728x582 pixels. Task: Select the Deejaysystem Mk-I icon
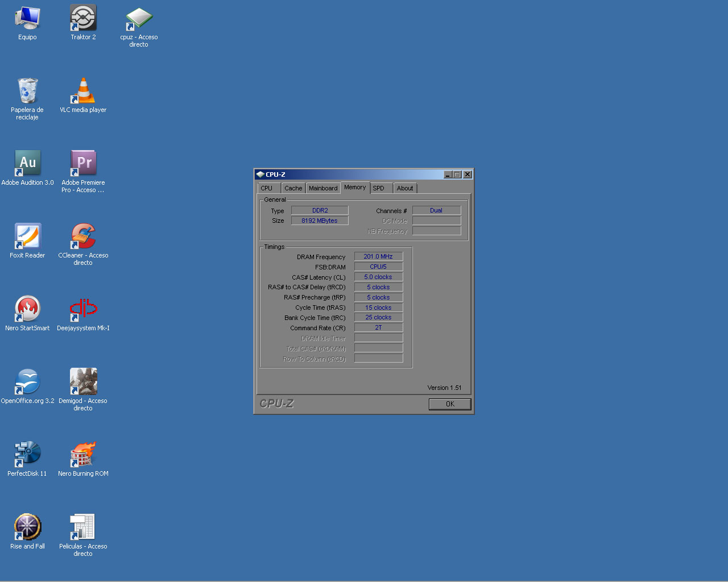83,310
